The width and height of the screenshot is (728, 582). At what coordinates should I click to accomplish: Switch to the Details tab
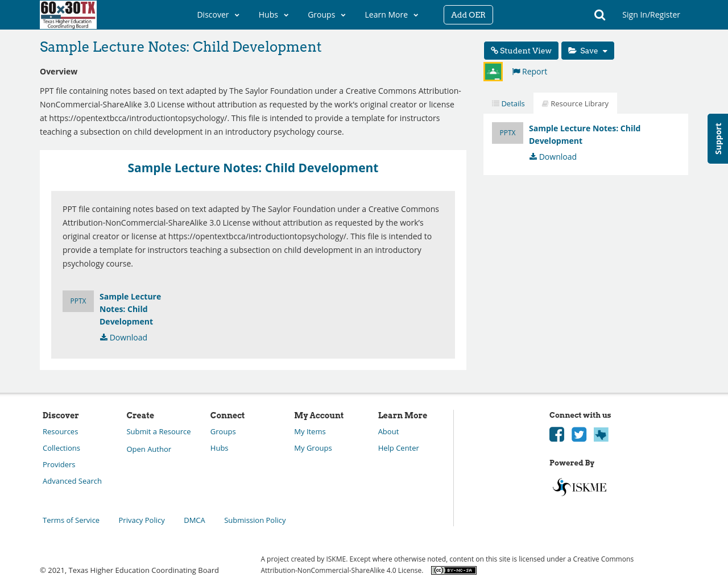[x=508, y=103]
